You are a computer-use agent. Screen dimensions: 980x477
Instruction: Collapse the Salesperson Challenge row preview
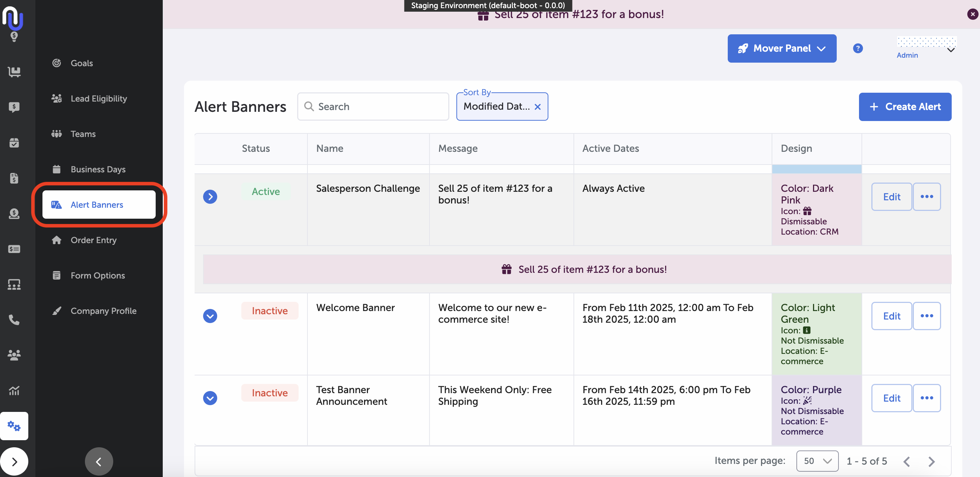210,197
